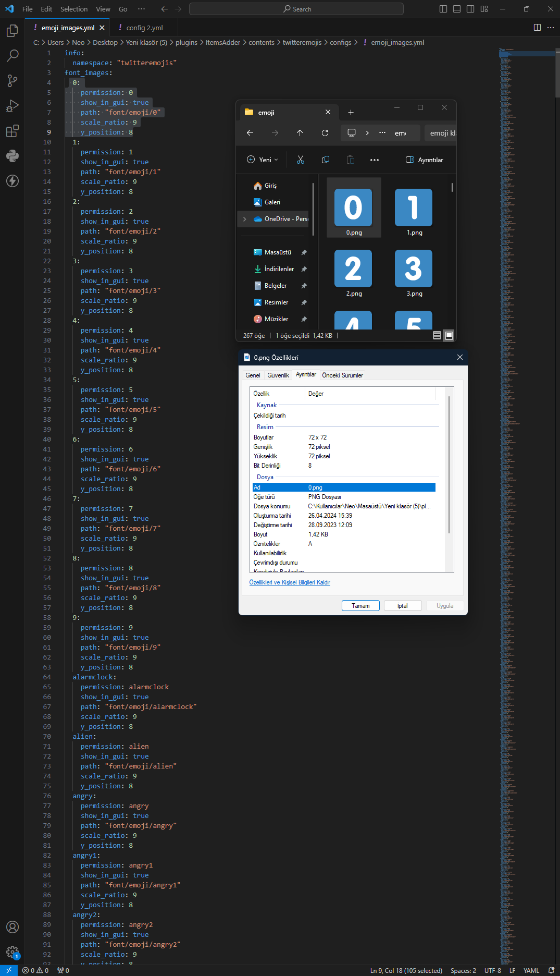Open the Go menu
560x976 pixels.
[123, 9]
